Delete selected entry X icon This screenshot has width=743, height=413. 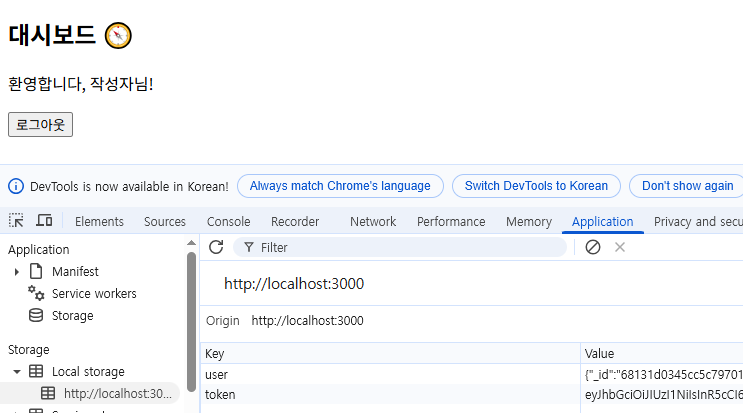pos(620,247)
